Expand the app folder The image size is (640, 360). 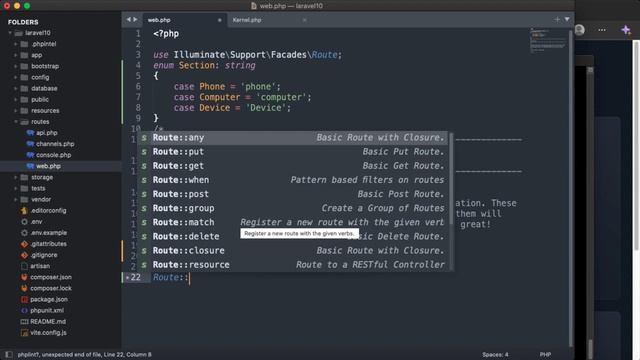point(16,55)
